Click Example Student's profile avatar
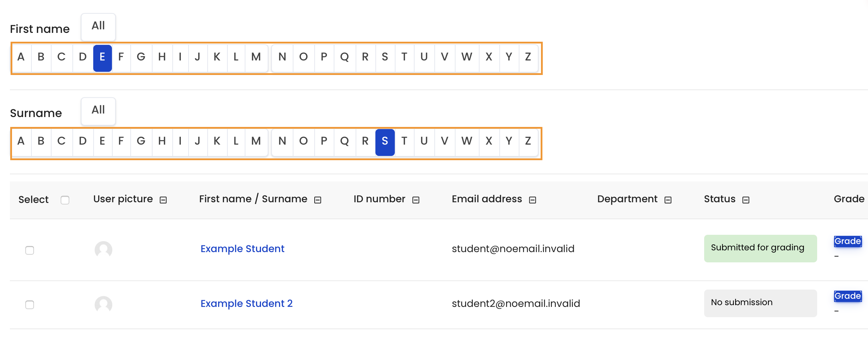The height and width of the screenshot is (355, 868). [104, 250]
